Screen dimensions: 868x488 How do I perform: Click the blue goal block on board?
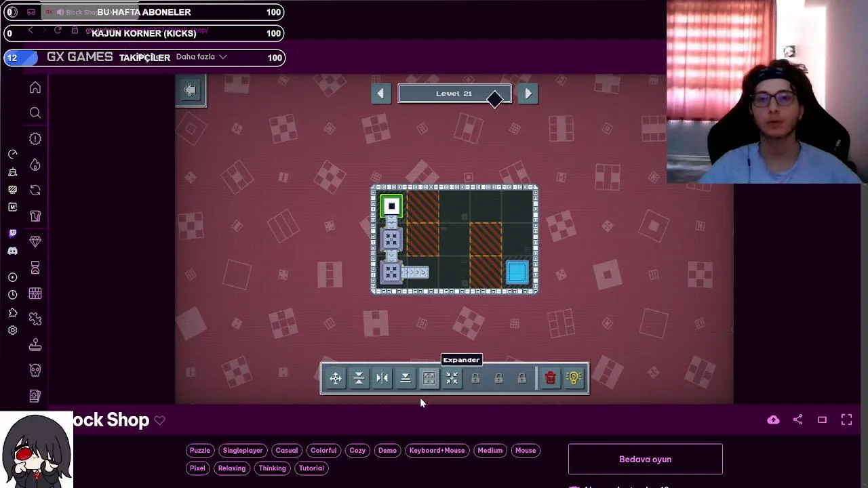pyautogui.click(x=517, y=272)
